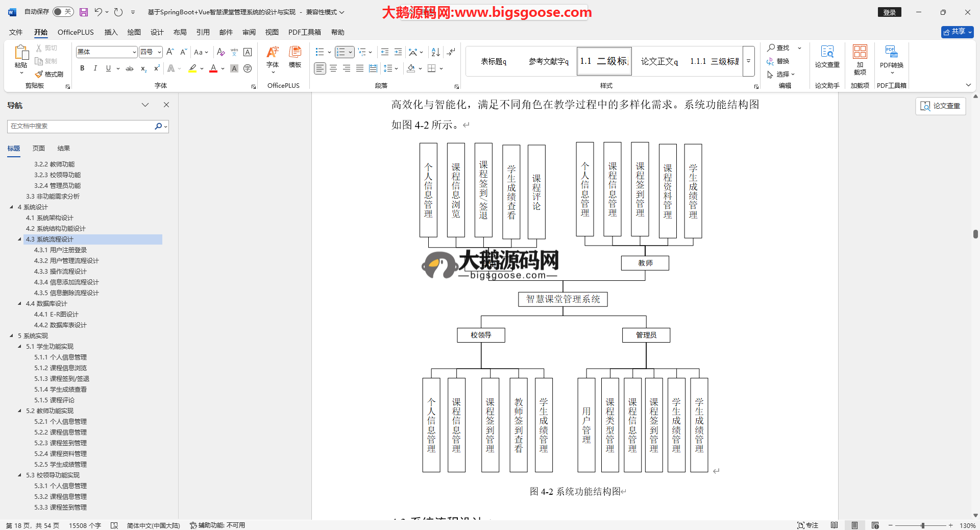Click the navigation search field
This screenshot has height=530, width=980.
pos(81,126)
